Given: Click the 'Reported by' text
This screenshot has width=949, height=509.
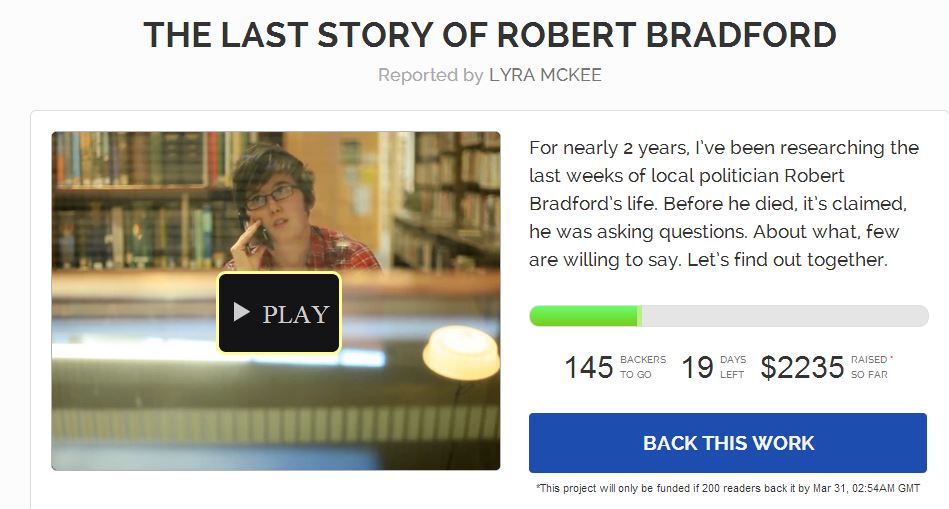Looking at the screenshot, I should tap(430, 75).
